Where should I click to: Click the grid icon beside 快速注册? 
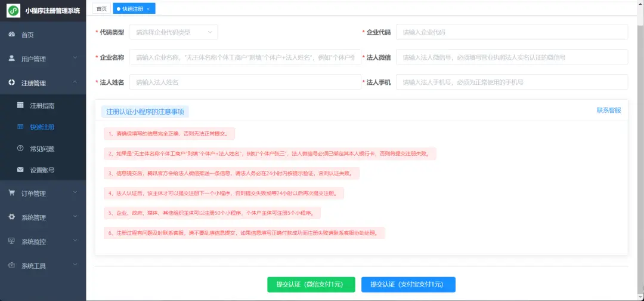point(20,127)
